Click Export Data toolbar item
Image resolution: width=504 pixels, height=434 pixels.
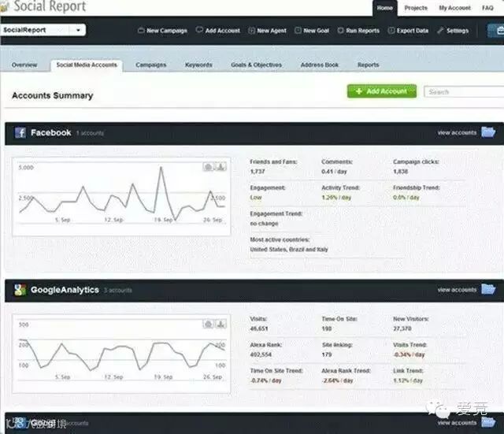coord(408,31)
